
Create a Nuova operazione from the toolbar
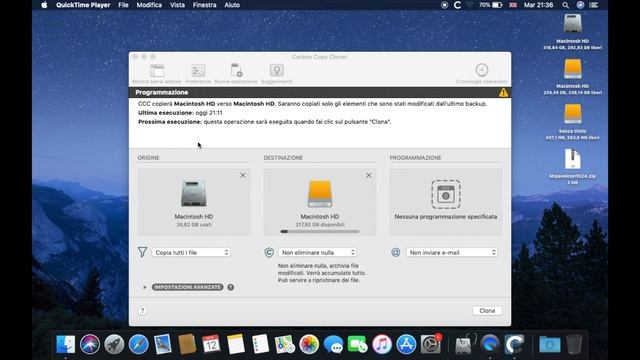236,71
